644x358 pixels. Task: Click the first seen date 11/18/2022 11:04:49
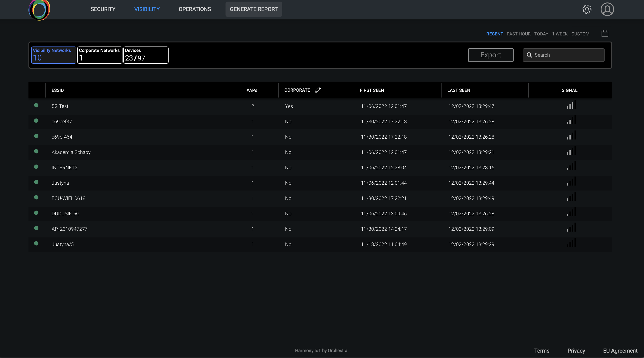point(384,244)
